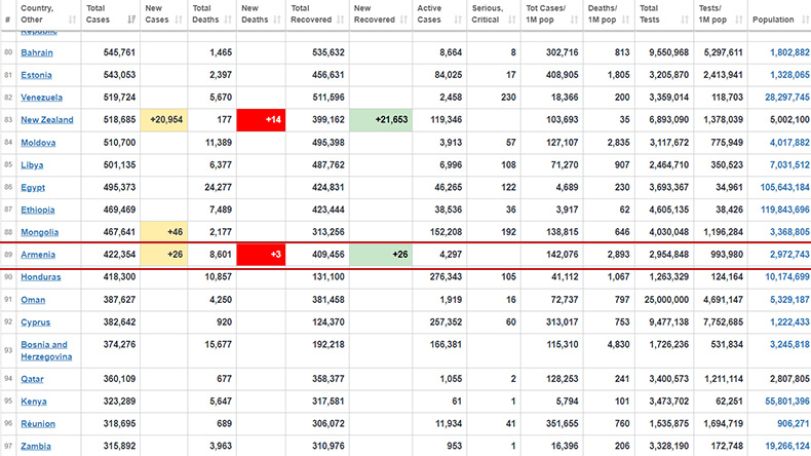This screenshot has height=456, width=811.
Task: Open the Kenya country link
Action: click(34, 401)
